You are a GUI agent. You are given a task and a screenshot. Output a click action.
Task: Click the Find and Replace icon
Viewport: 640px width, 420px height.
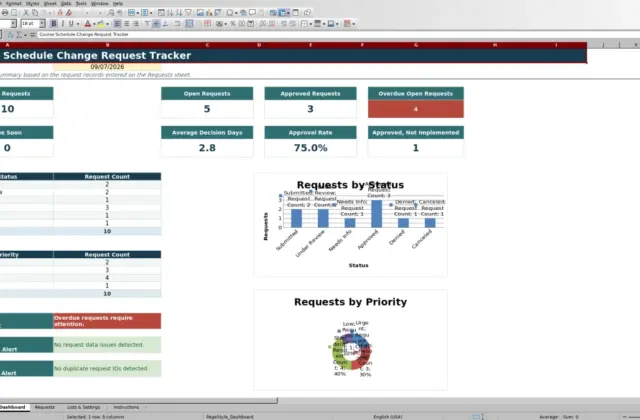(111, 13)
